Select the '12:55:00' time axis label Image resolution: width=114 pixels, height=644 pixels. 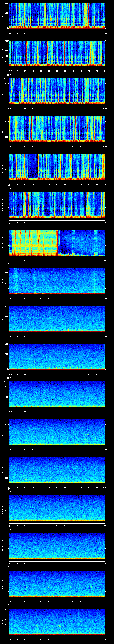coord(9,450)
